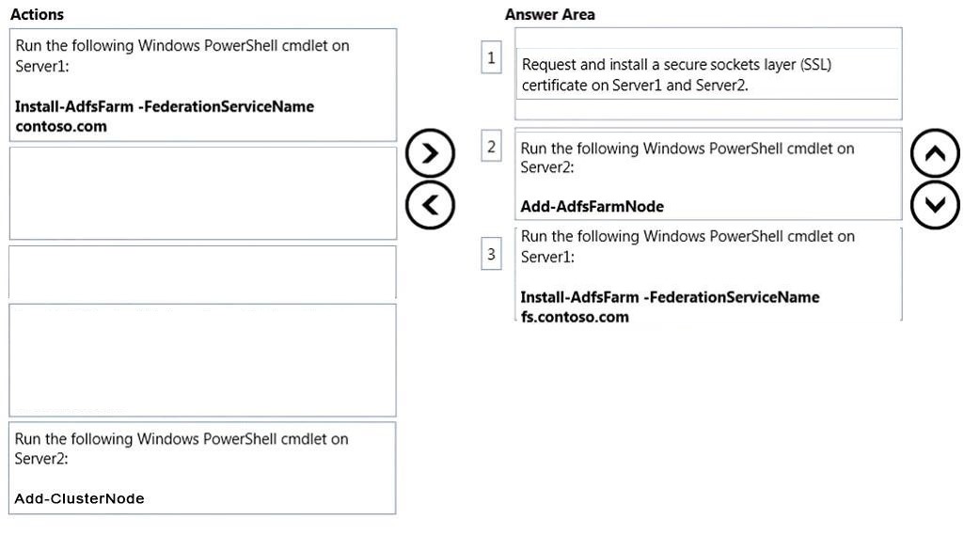This screenshot has height=535, width=980.
Task: Select the Add-AdfsFarmNode answer item
Action: (708, 174)
